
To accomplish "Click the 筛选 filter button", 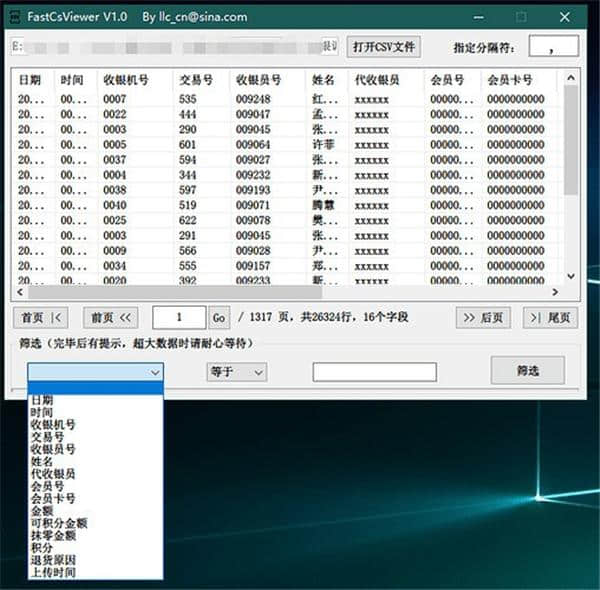I will 527,370.
